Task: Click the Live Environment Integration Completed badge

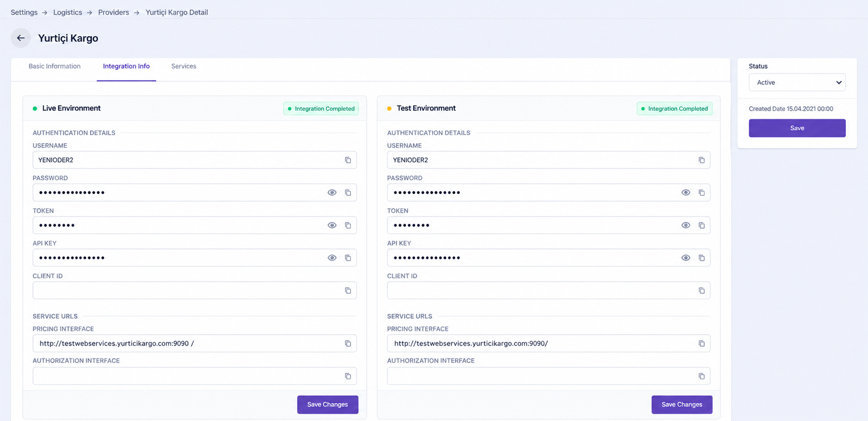Action: click(x=321, y=109)
